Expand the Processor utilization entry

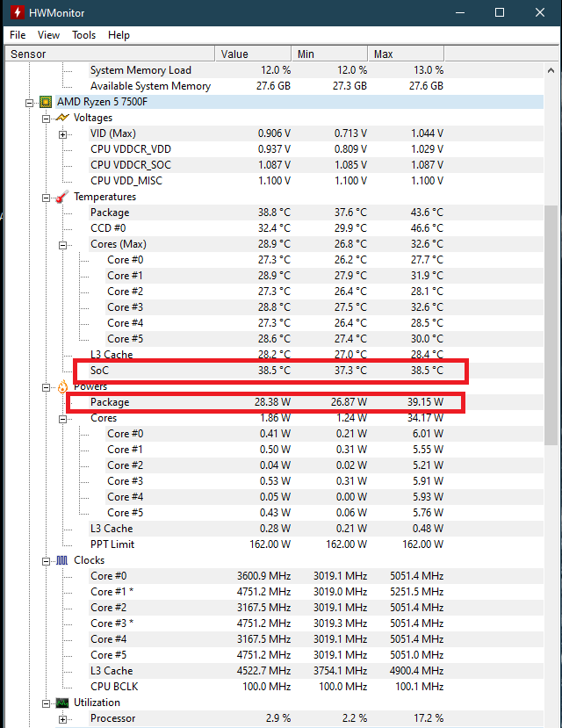point(62,719)
